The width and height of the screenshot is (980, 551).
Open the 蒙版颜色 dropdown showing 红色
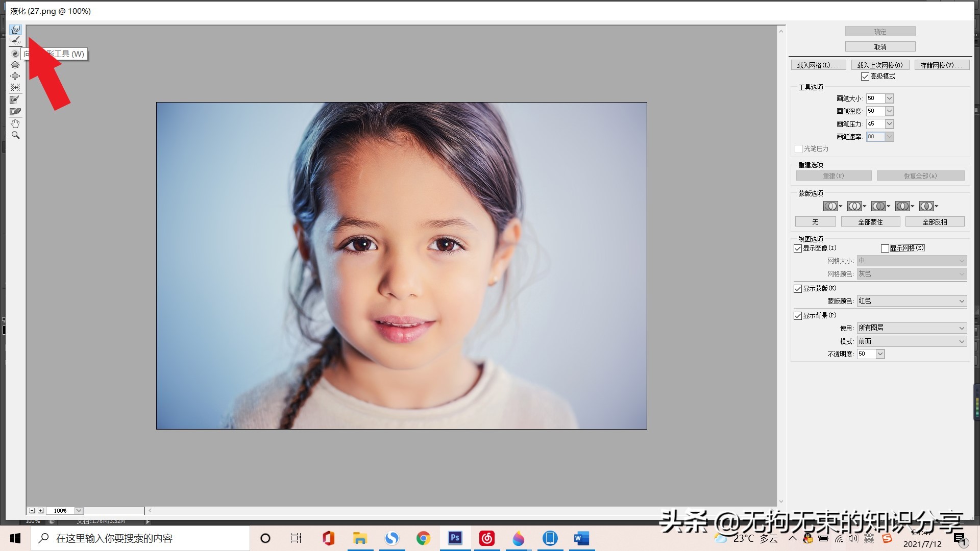[912, 301]
